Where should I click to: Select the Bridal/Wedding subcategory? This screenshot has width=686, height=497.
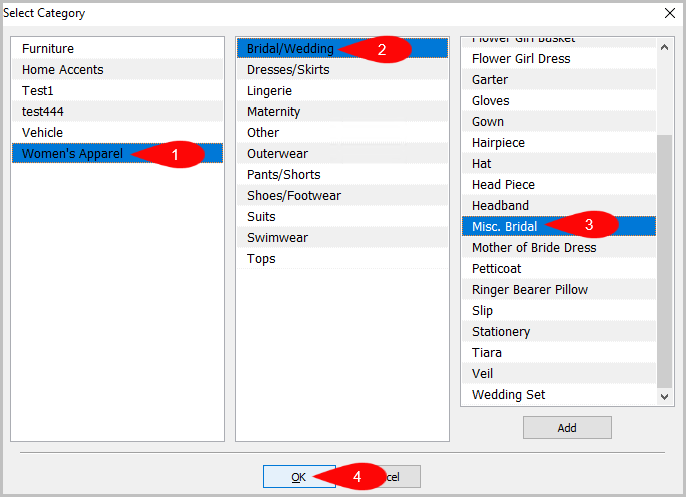[x=342, y=48]
